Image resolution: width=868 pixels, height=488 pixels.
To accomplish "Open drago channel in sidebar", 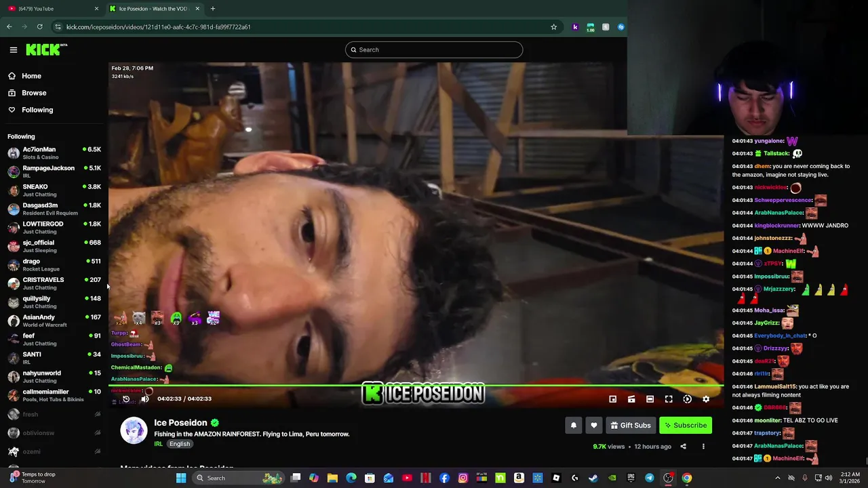I will click(x=54, y=265).
